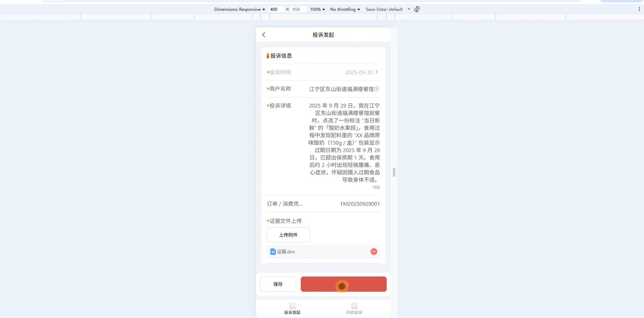Open the No throttling dropdown
Image resolution: width=644 pixels, height=318 pixels.
(x=345, y=9)
